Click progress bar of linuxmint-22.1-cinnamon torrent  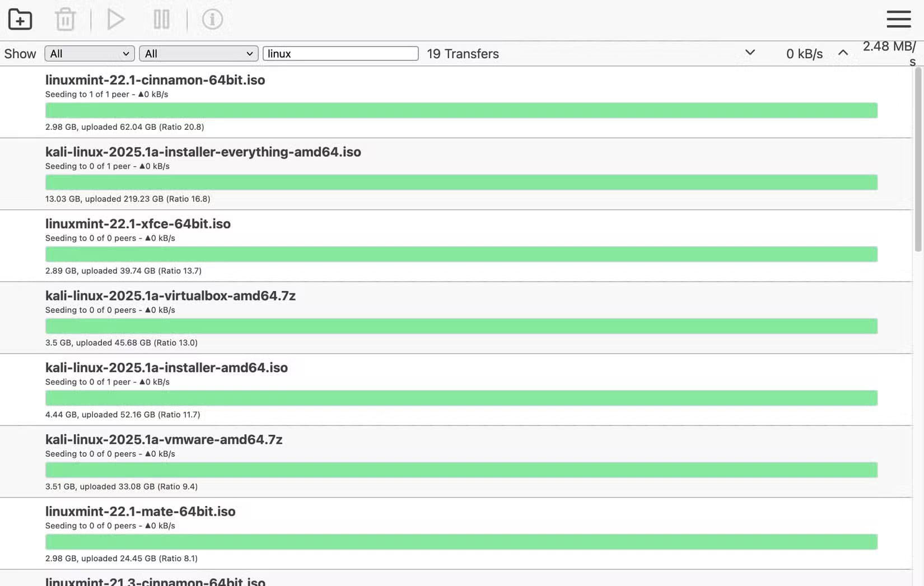click(461, 110)
